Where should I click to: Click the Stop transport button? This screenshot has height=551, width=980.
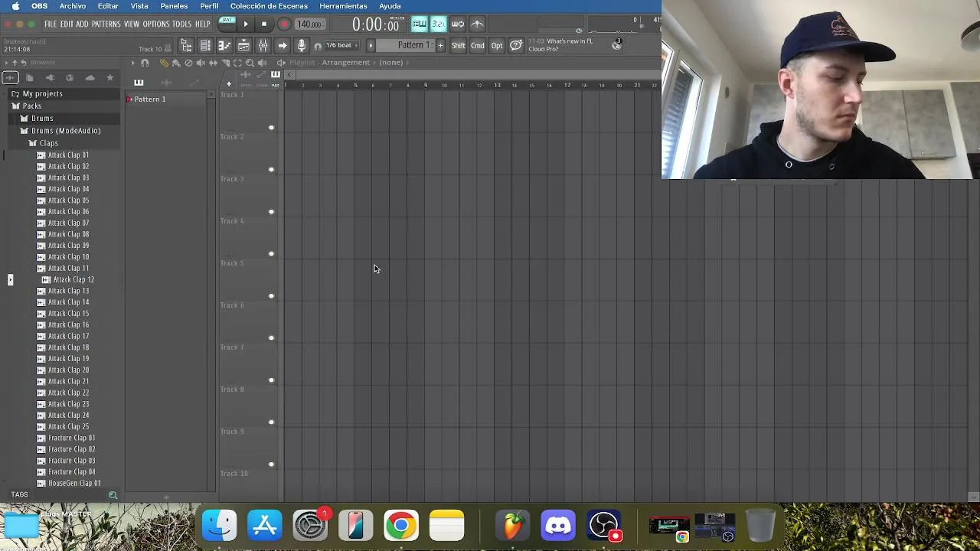264,24
